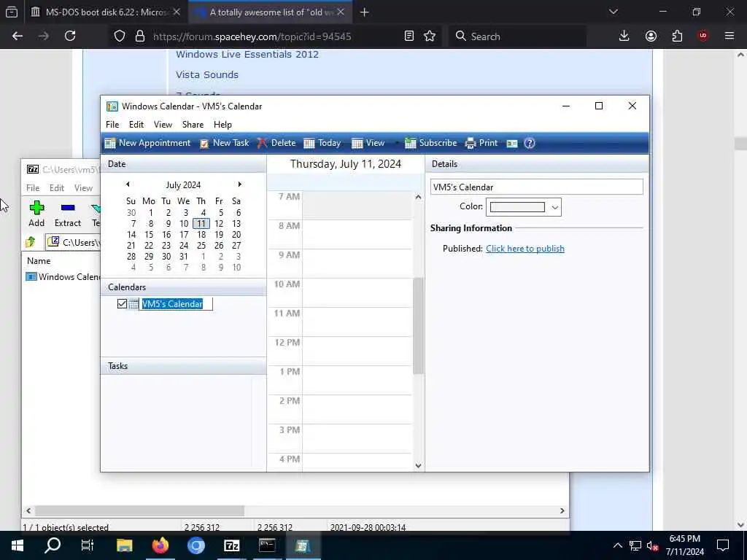
Task: Click here to publish link
Action: point(525,249)
